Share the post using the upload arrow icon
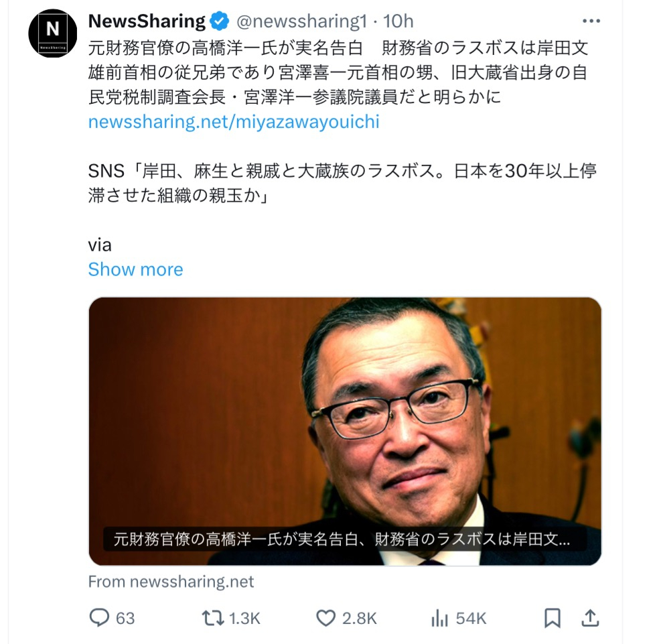653x644 pixels. point(590,618)
